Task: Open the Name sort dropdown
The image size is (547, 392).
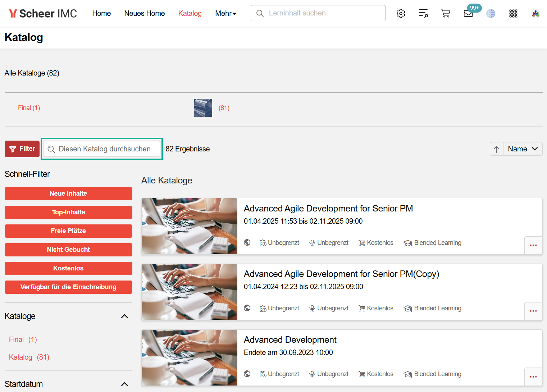Action: pyautogui.click(x=523, y=149)
